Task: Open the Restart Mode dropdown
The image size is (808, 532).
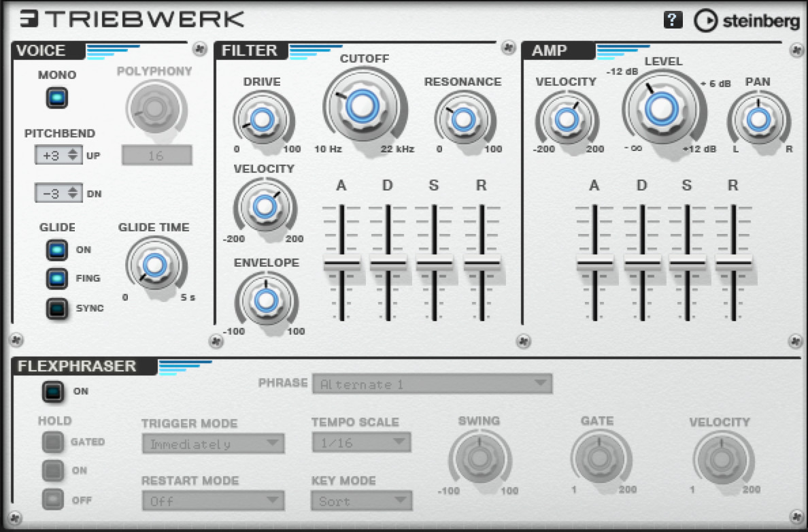Action: coord(214,501)
